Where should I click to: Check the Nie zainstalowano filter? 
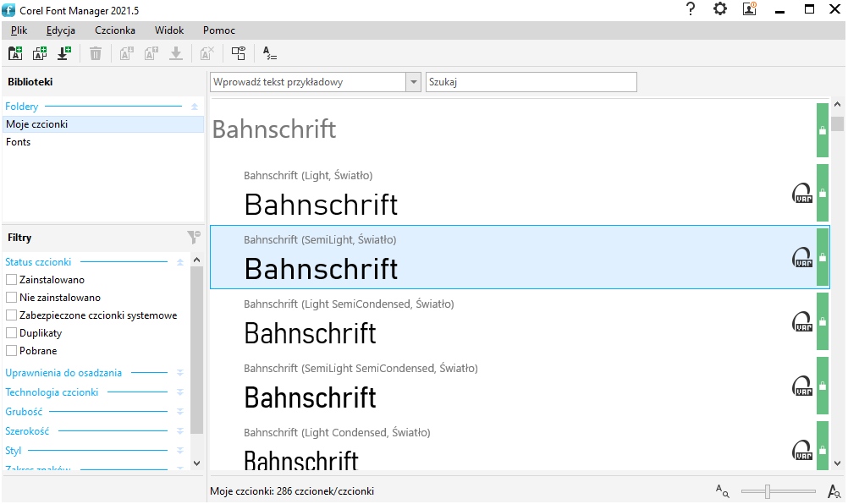(12, 297)
